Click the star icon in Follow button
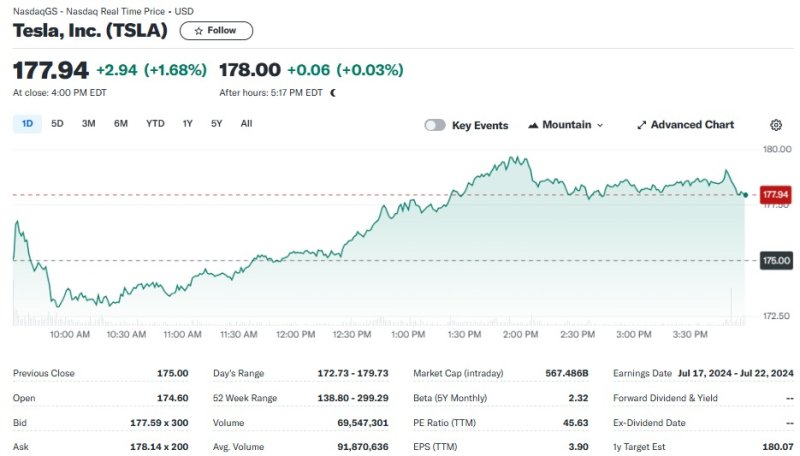Image resolution: width=800 pixels, height=456 pixels. pyautogui.click(x=198, y=31)
